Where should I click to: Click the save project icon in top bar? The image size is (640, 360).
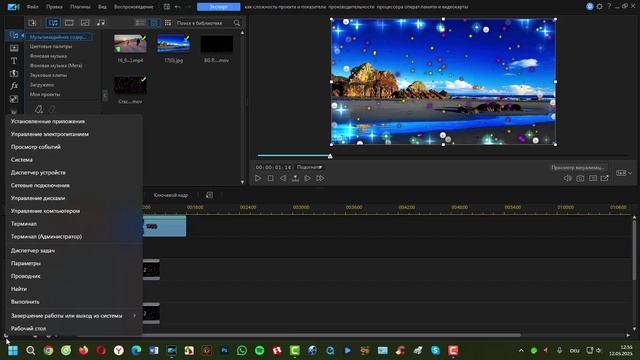coord(167,7)
